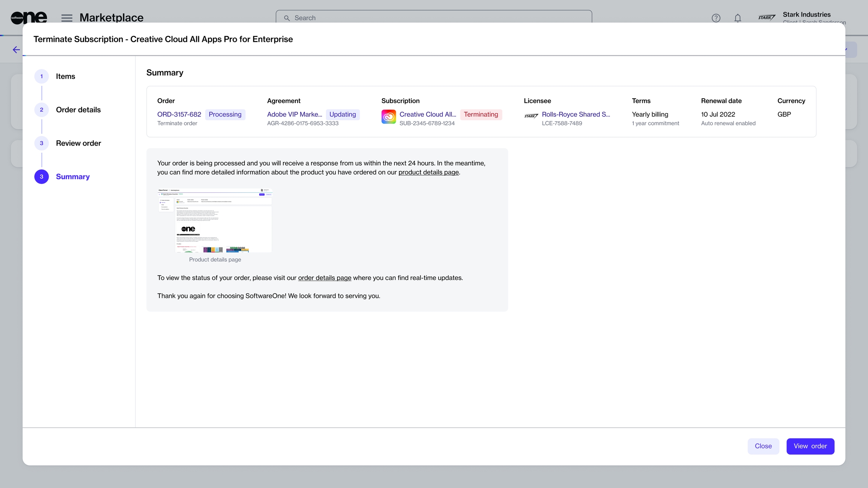Screen dimensions: 868x488
Task: Click the help question mark icon
Action: (716, 18)
